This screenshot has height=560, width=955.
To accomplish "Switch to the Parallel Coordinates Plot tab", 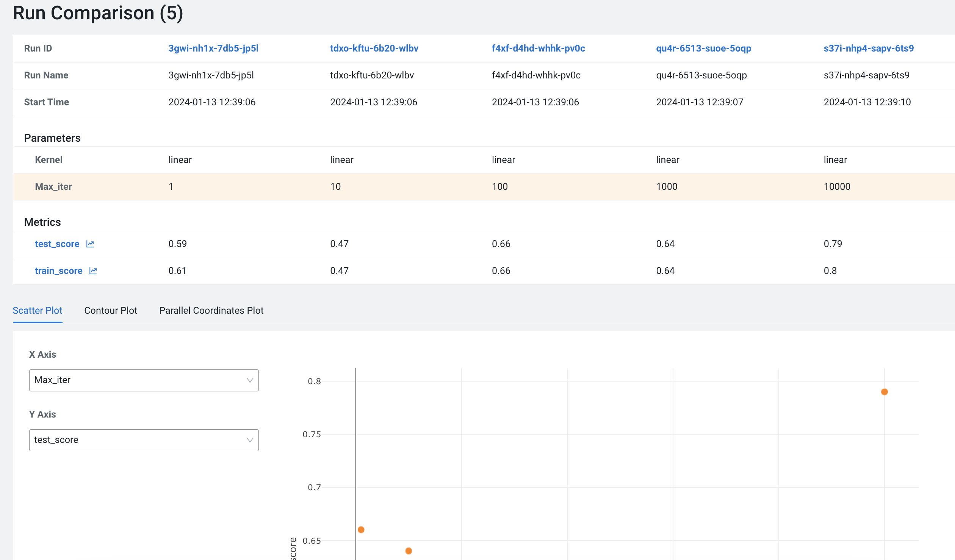I will (211, 310).
